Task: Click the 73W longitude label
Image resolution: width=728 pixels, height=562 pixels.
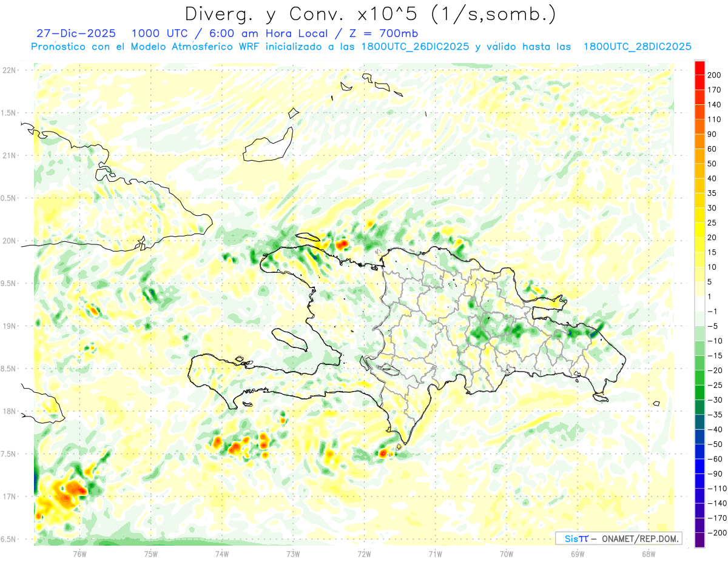Action: [x=293, y=554]
